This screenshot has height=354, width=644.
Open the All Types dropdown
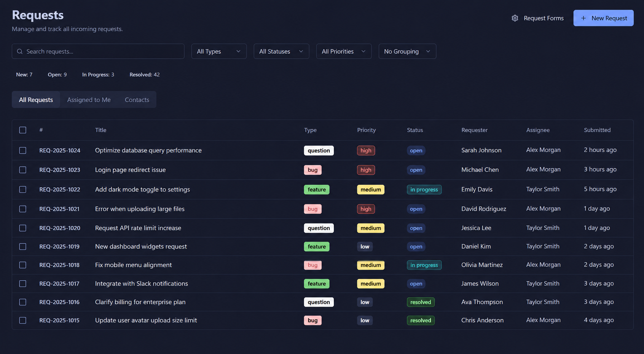(x=219, y=51)
